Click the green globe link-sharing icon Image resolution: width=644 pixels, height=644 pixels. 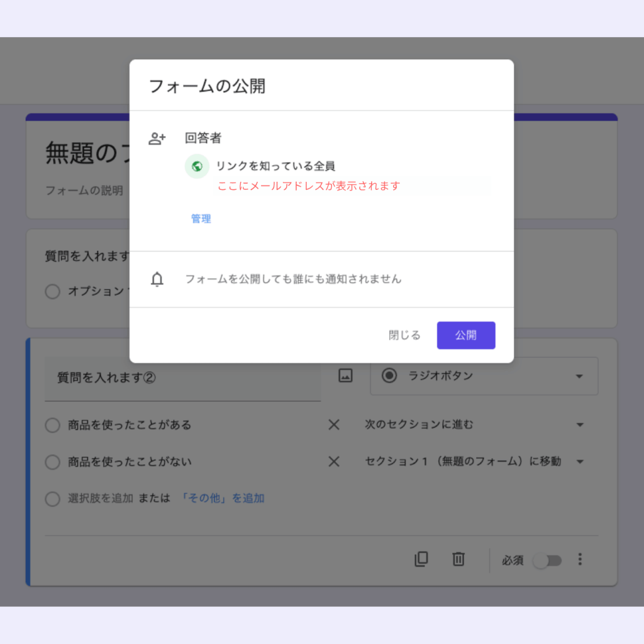[x=197, y=166]
